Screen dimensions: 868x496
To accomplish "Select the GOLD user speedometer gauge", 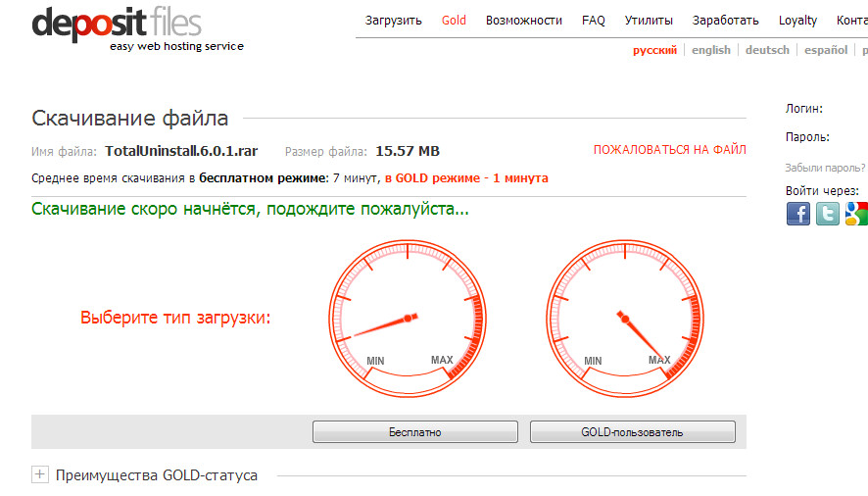I will click(625, 319).
